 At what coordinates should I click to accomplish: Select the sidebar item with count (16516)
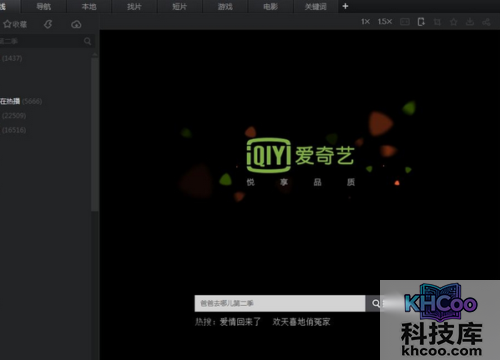point(14,130)
